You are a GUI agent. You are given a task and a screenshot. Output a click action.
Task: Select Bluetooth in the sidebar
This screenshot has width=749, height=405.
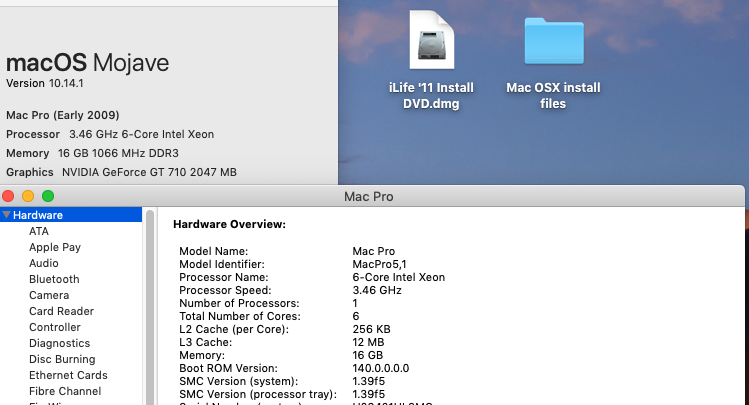pos(54,279)
